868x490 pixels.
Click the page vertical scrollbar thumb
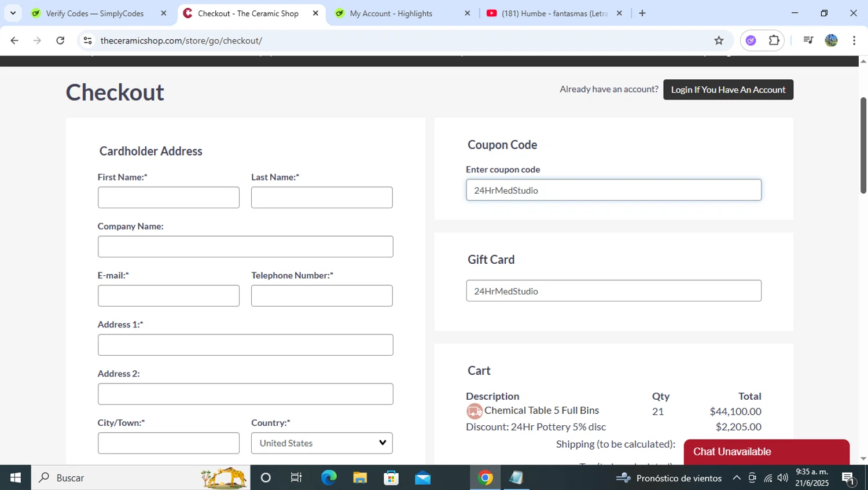coord(863,145)
